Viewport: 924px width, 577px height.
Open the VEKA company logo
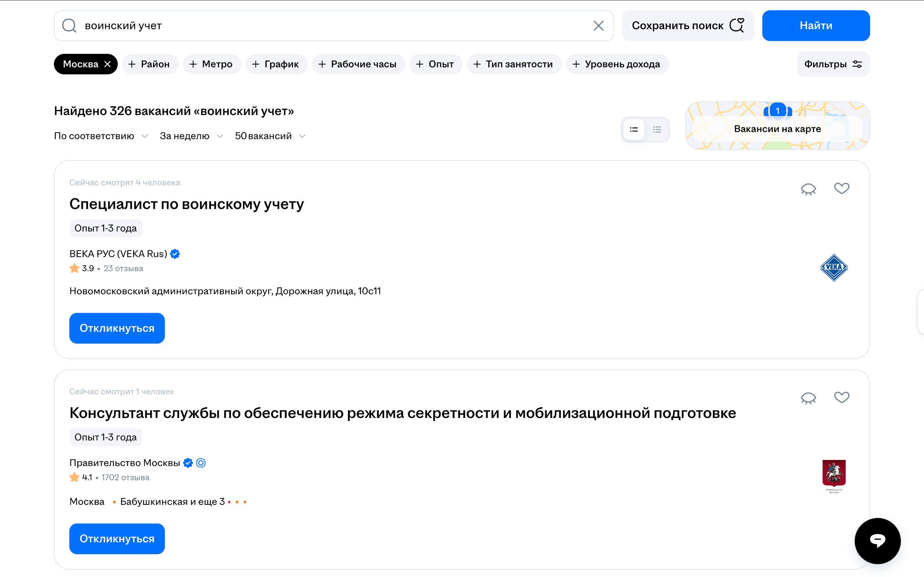[x=834, y=268]
